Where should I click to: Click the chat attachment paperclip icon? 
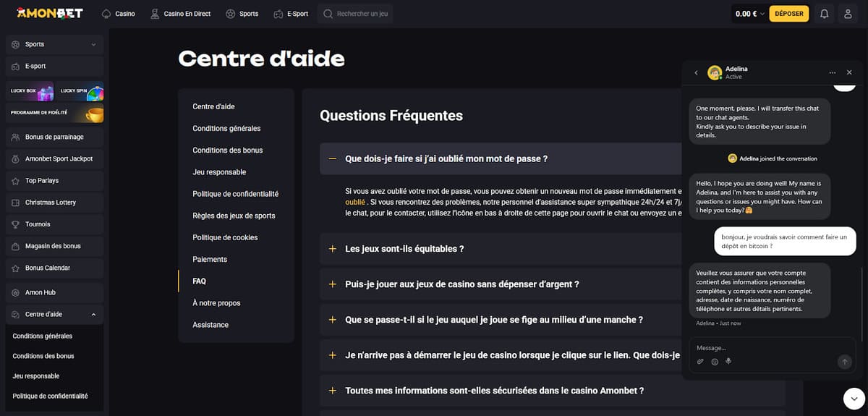tap(700, 362)
